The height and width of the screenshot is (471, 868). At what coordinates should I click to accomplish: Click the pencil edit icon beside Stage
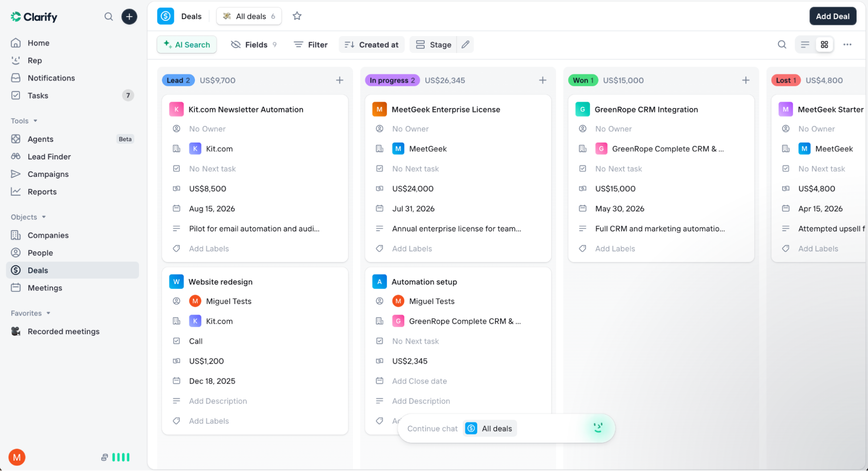tap(465, 45)
